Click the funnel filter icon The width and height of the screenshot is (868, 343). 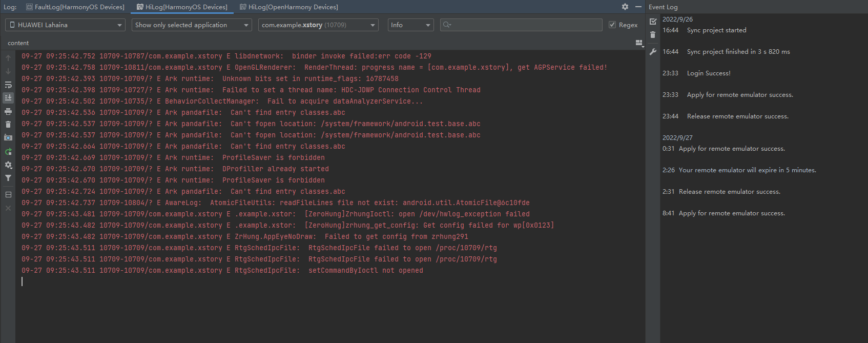click(x=8, y=178)
